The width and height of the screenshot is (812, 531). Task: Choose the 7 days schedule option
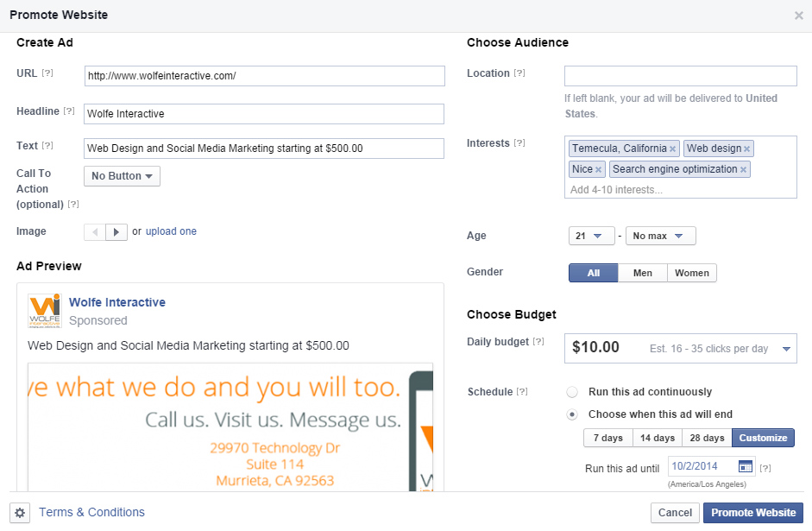point(608,438)
